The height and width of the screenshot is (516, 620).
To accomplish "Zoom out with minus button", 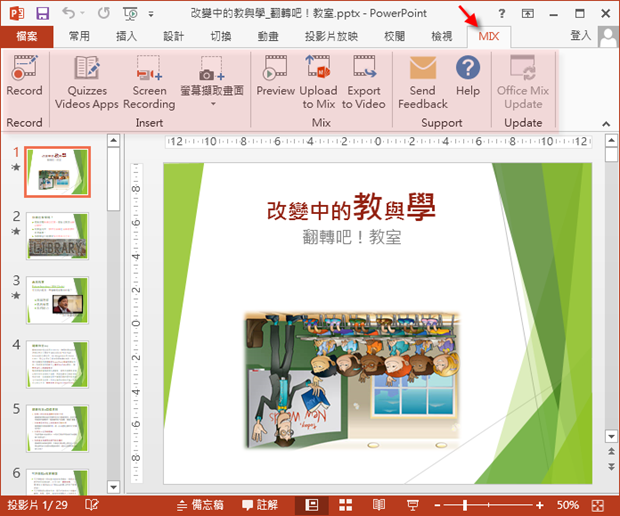I will (x=437, y=505).
